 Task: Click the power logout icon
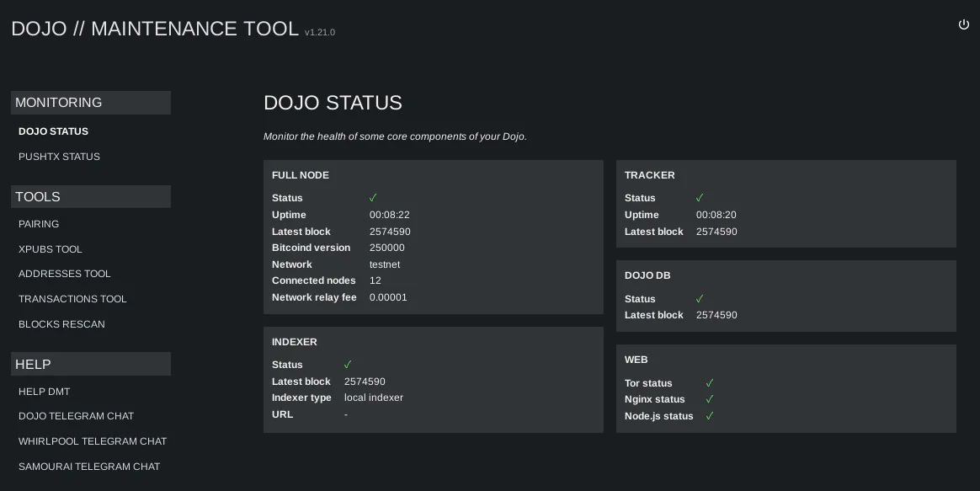pyautogui.click(x=964, y=24)
